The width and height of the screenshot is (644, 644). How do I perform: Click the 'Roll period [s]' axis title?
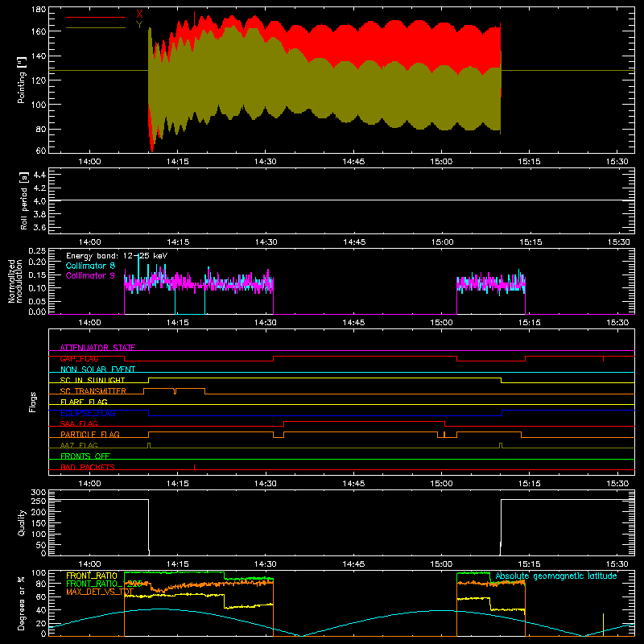coord(24,200)
